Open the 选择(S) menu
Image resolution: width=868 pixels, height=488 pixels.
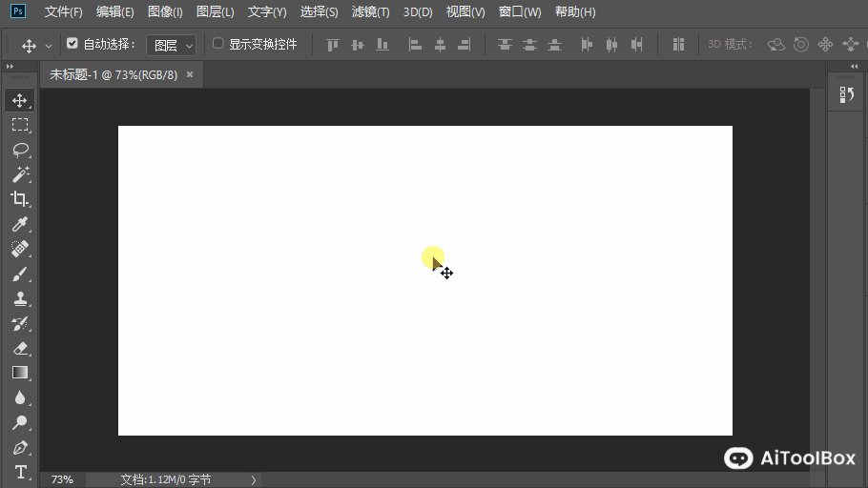(319, 11)
